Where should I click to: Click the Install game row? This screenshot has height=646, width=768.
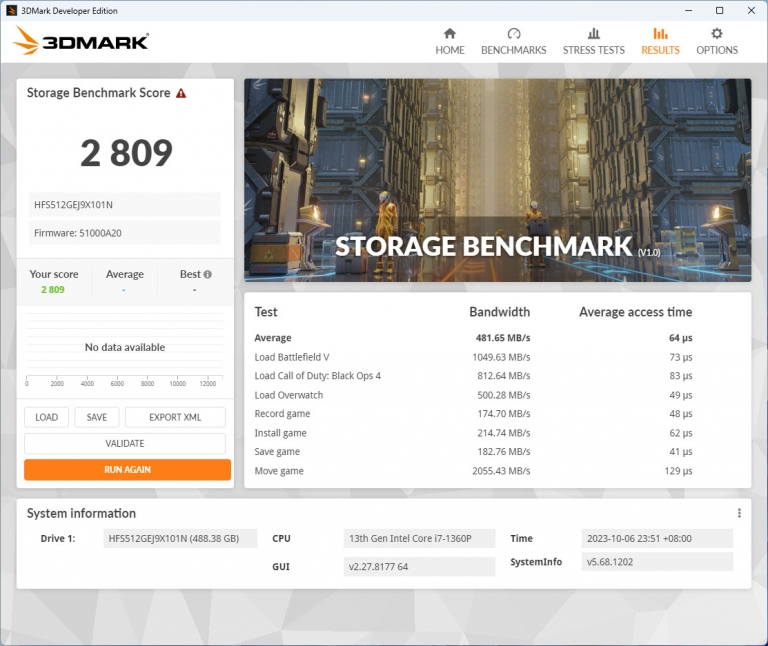pyautogui.click(x=473, y=433)
